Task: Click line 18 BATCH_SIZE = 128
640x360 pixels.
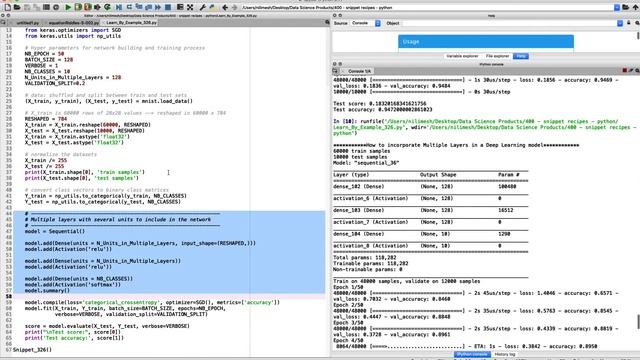Action: [x=49, y=60]
